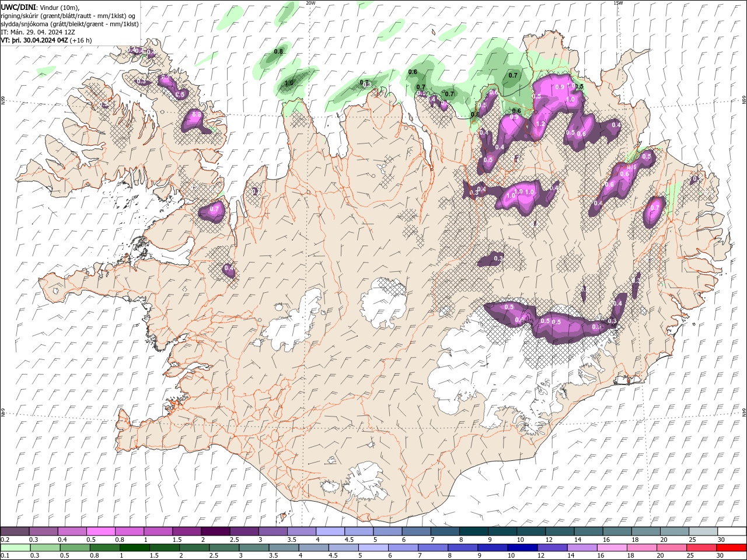Select the lower legend swatch labelled 7
Image resolution: width=747 pixels, height=560 pixels.
(432, 548)
